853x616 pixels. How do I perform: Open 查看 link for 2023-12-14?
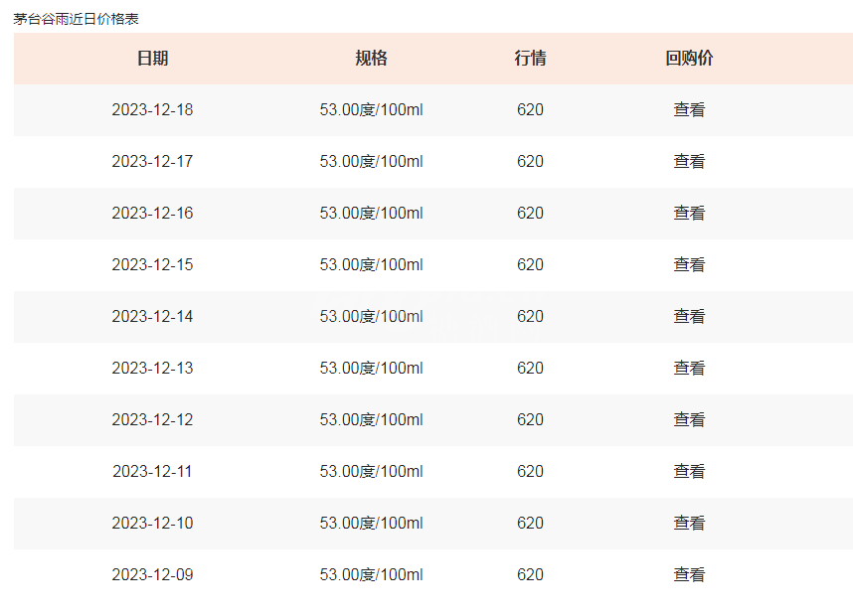point(689,316)
